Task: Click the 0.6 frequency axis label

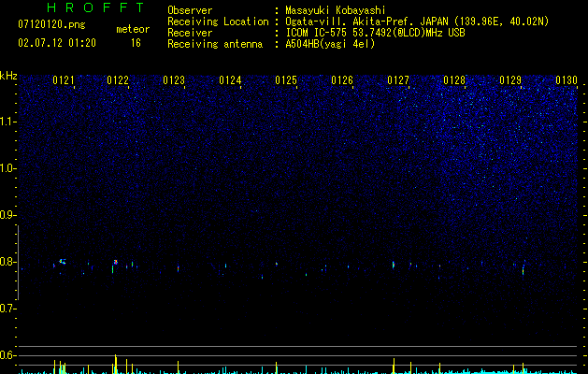Action: (x=7, y=355)
